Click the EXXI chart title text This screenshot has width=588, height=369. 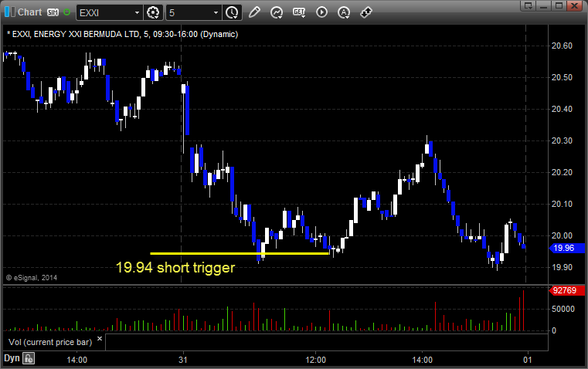[123, 34]
